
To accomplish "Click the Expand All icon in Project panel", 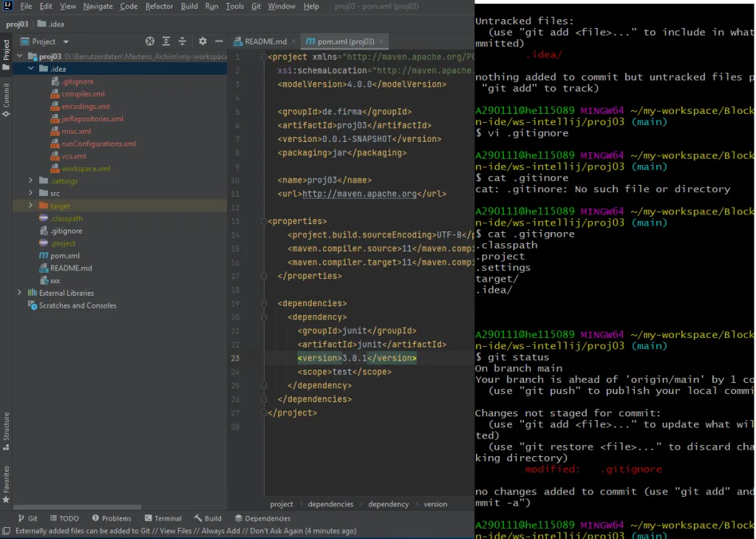I will 166,41.
